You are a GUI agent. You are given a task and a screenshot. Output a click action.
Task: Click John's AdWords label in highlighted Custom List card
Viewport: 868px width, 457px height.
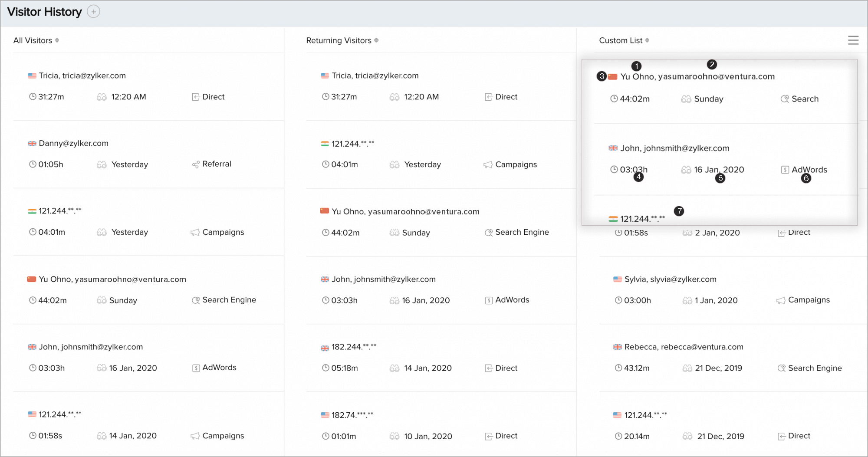click(809, 170)
